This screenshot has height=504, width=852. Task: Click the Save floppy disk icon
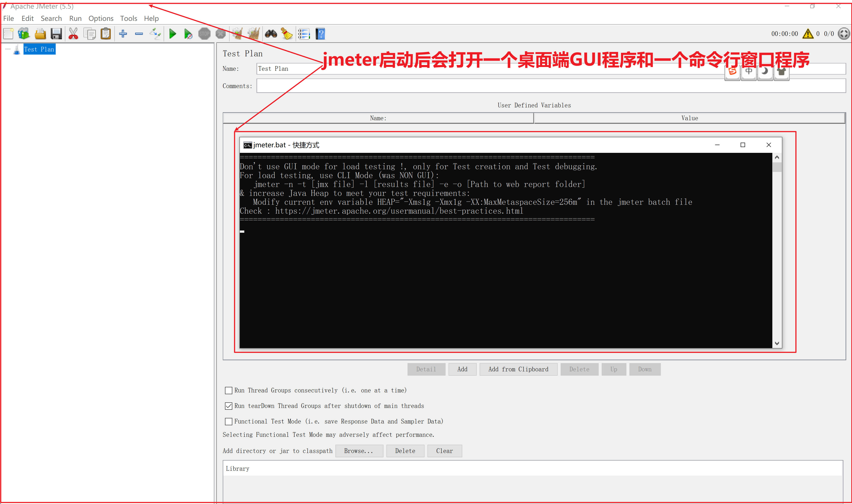[56, 34]
